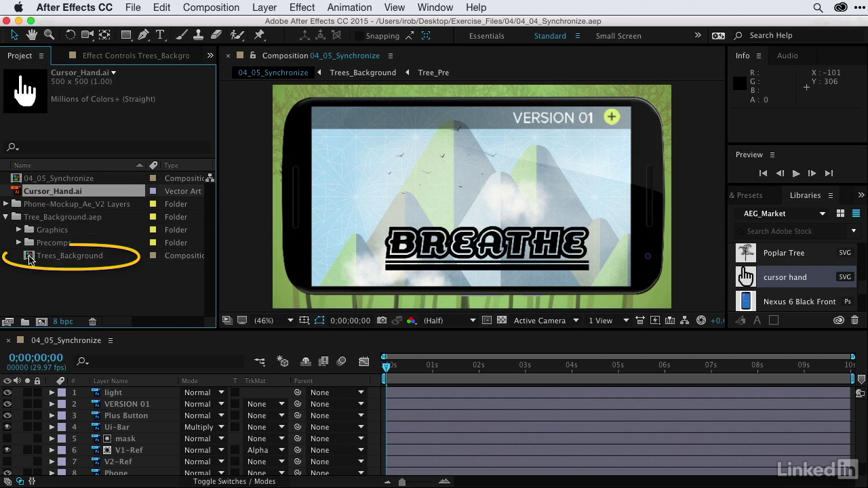868x488 pixels.
Task: Switch to the Small Screen workspace
Action: click(618, 36)
